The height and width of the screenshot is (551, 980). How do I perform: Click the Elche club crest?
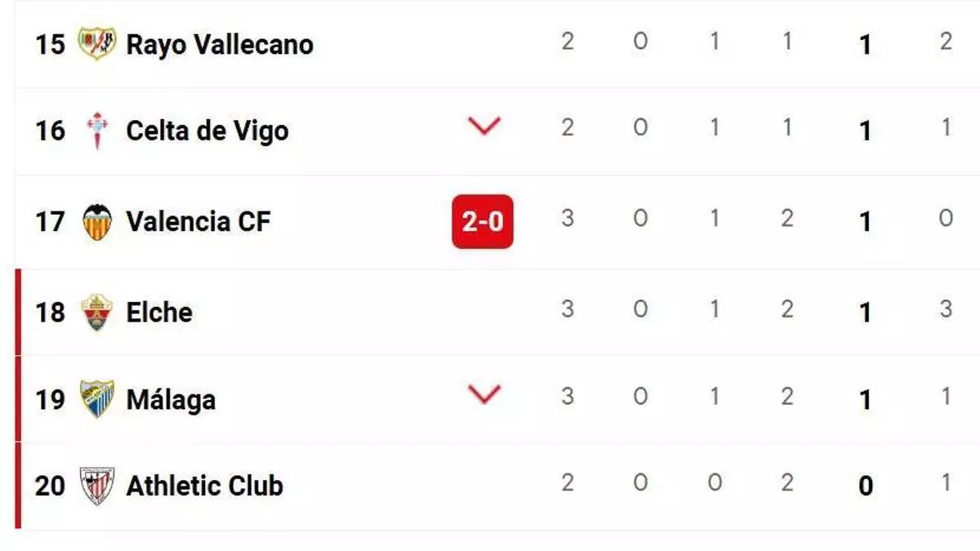pyautogui.click(x=97, y=312)
